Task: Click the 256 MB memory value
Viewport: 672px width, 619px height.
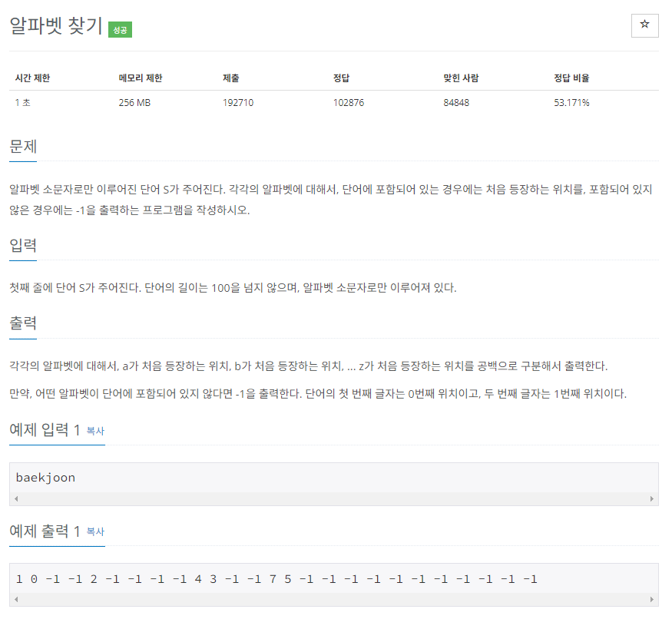Action: point(134,102)
